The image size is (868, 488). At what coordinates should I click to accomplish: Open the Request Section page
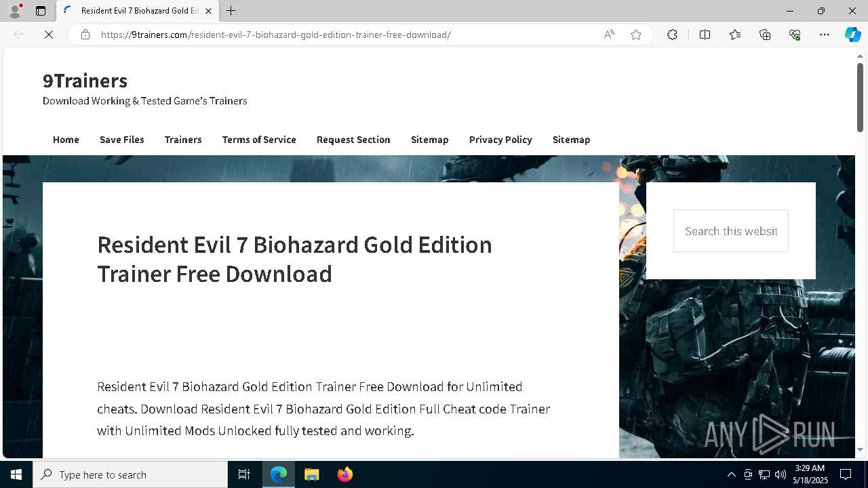coord(353,140)
